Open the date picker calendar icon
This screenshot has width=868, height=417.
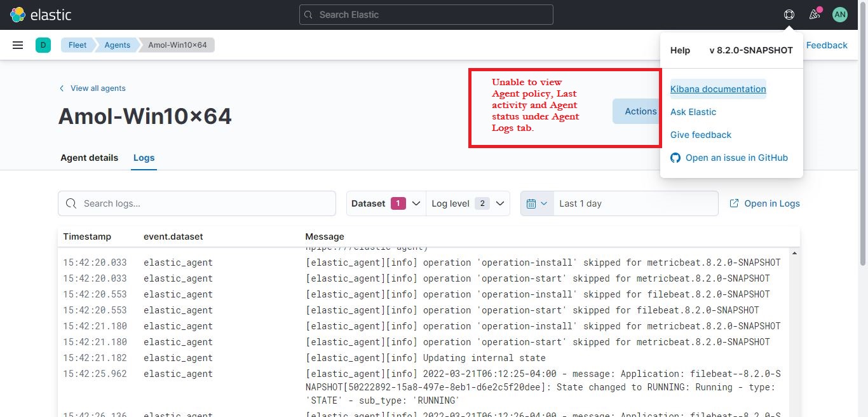pyautogui.click(x=534, y=203)
